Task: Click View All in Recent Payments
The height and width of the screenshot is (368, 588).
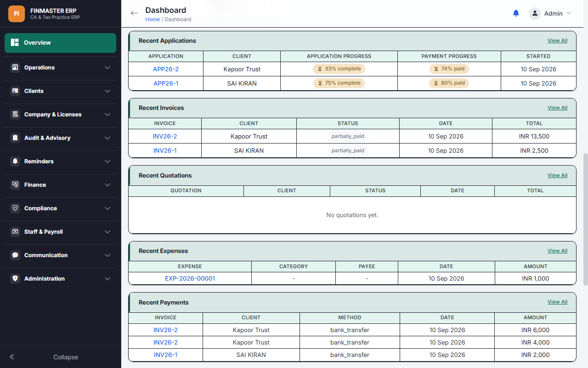Action: (x=557, y=302)
